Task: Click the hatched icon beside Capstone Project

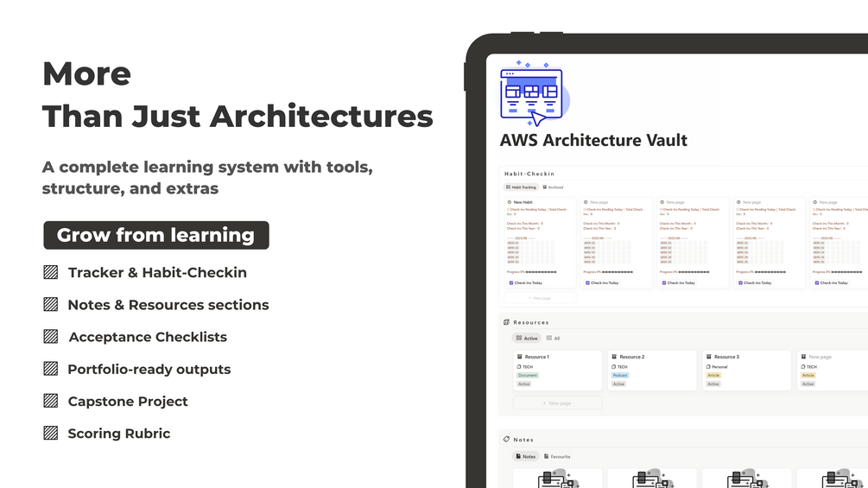Action: tap(51, 401)
